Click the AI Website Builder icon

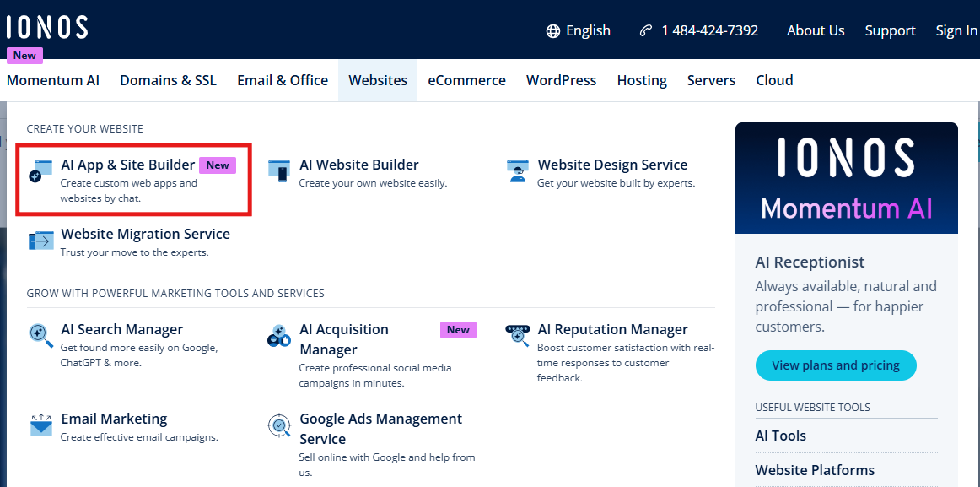coord(279,171)
